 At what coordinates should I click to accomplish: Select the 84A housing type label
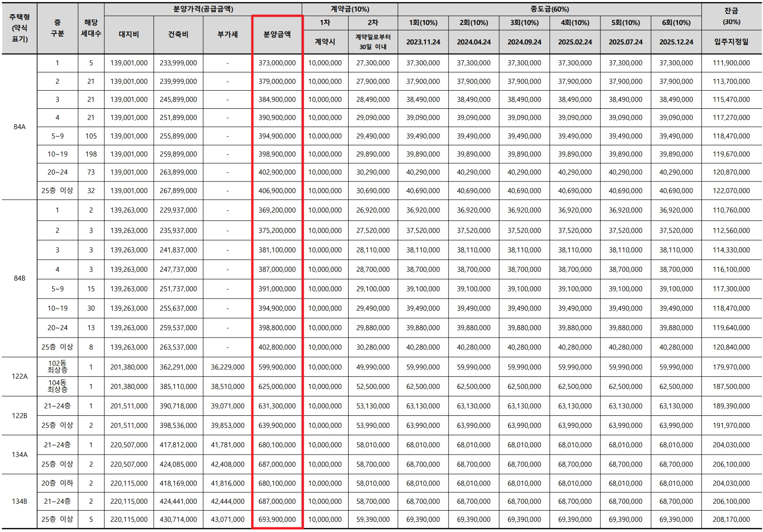(x=19, y=127)
